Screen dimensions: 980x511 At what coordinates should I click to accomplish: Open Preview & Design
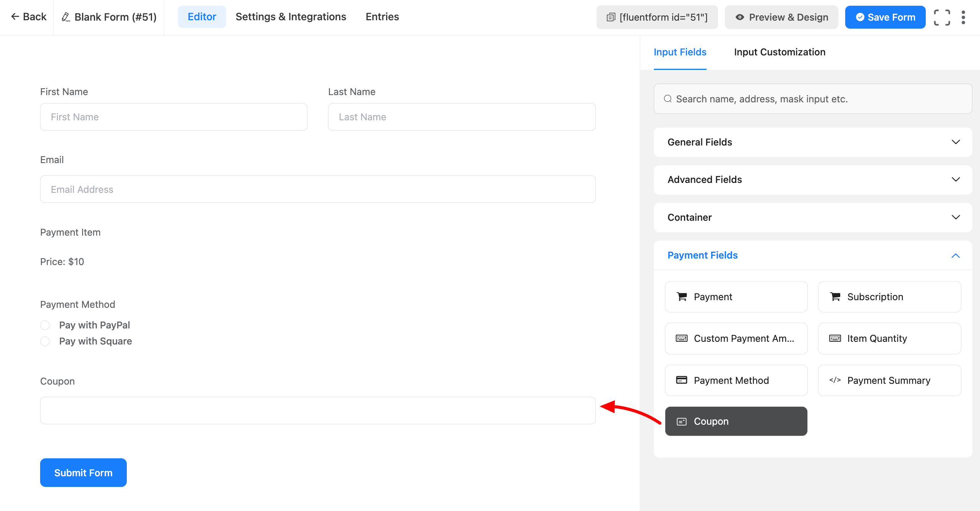781,17
